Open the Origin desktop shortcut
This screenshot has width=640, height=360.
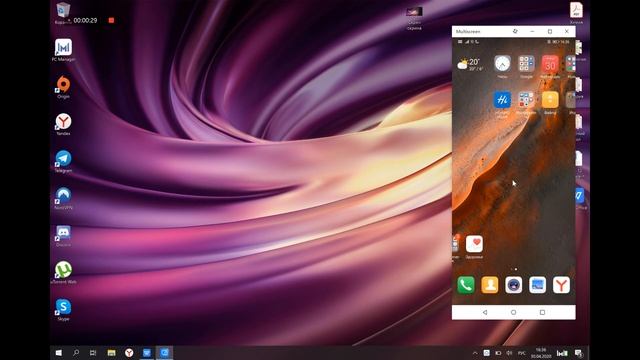pos(63,87)
